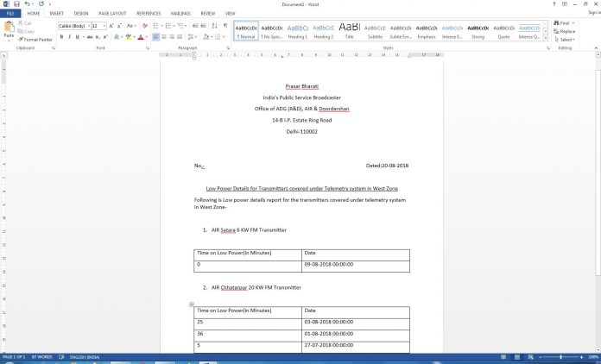This screenshot has width=601, height=364.
Task: Justify paragraph text
Action: 180,37
